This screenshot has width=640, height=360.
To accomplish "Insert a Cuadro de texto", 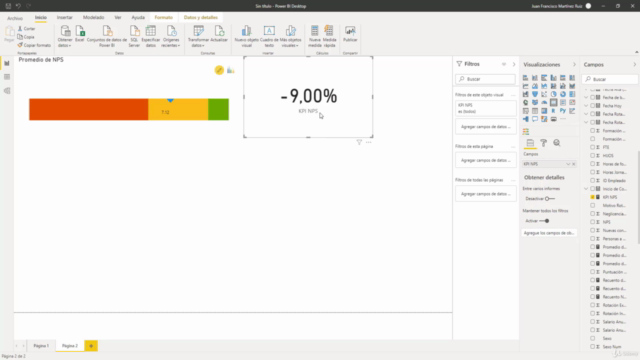I will tap(269, 36).
